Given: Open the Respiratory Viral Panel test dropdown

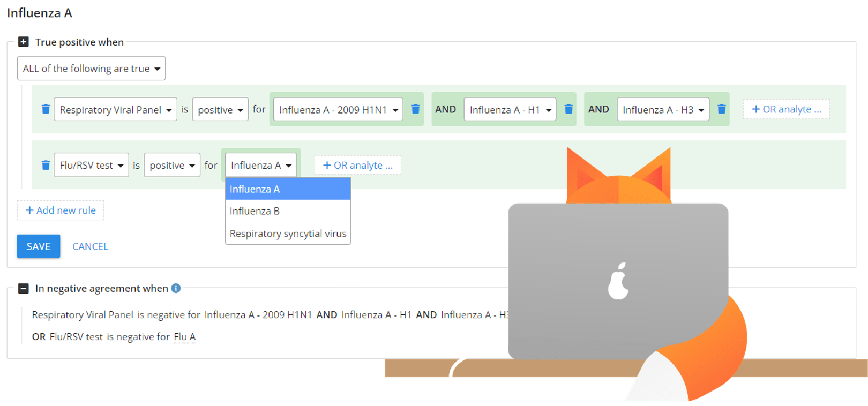Looking at the screenshot, I should click(x=115, y=110).
